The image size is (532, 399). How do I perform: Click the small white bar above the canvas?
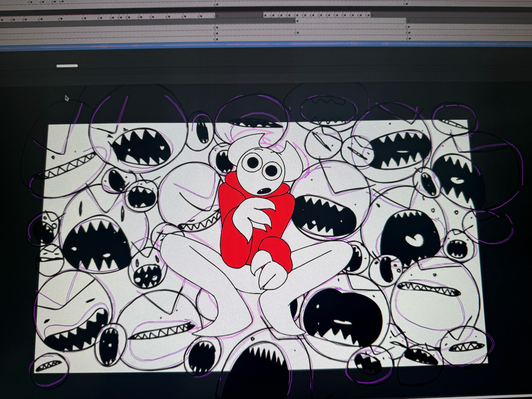click(x=67, y=66)
